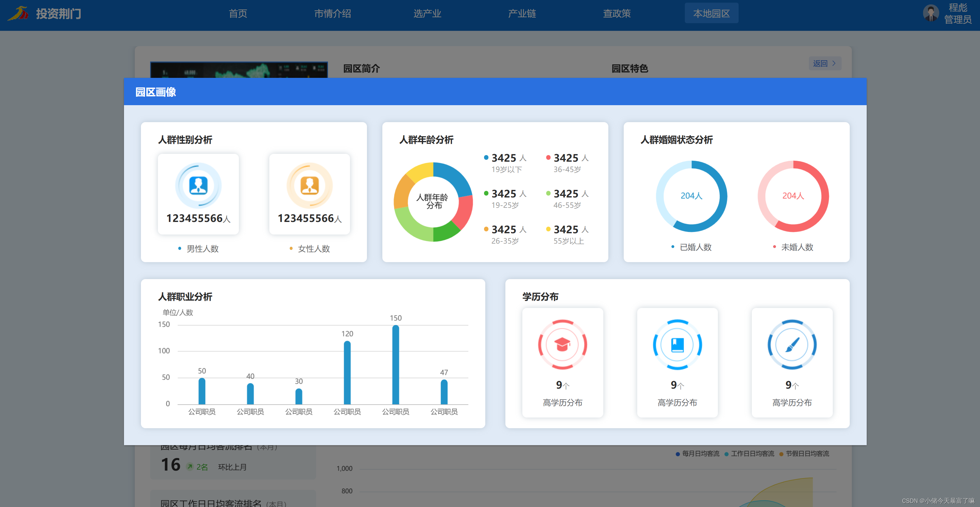Click the female user avatar icon
This screenshot has width=980, height=507.
[309, 186]
